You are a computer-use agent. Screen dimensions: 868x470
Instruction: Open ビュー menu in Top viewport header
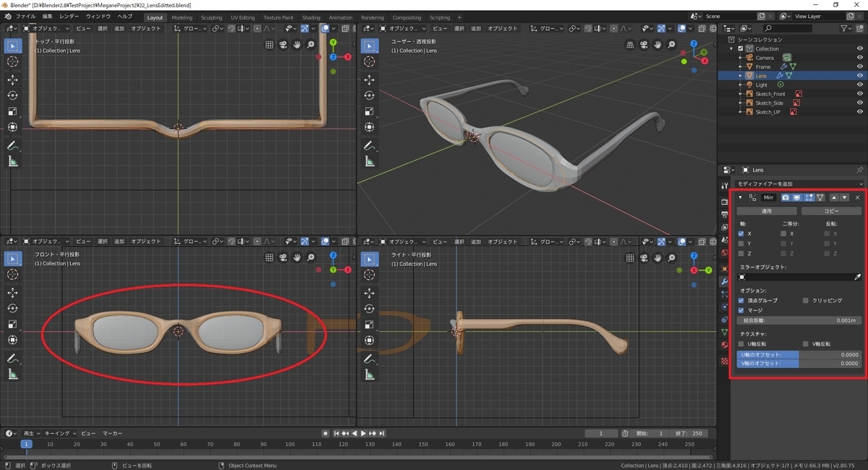coord(84,28)
